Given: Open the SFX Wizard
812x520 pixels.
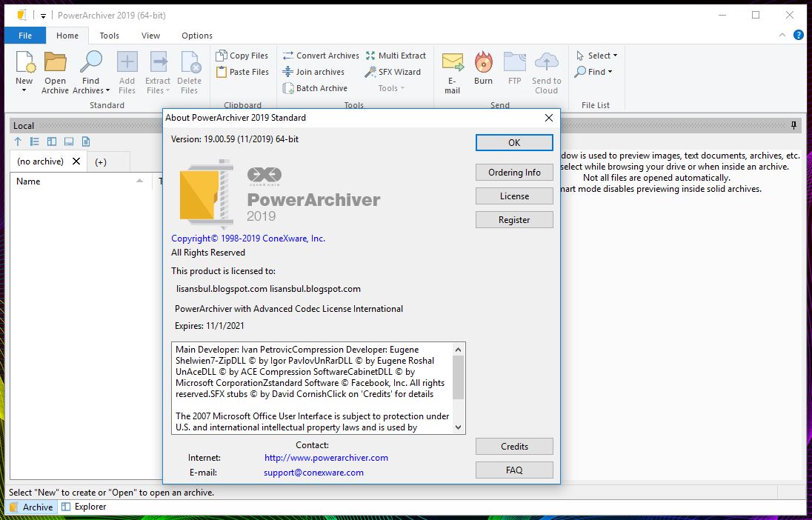Looking at the screenshot, I should [393, 72].
